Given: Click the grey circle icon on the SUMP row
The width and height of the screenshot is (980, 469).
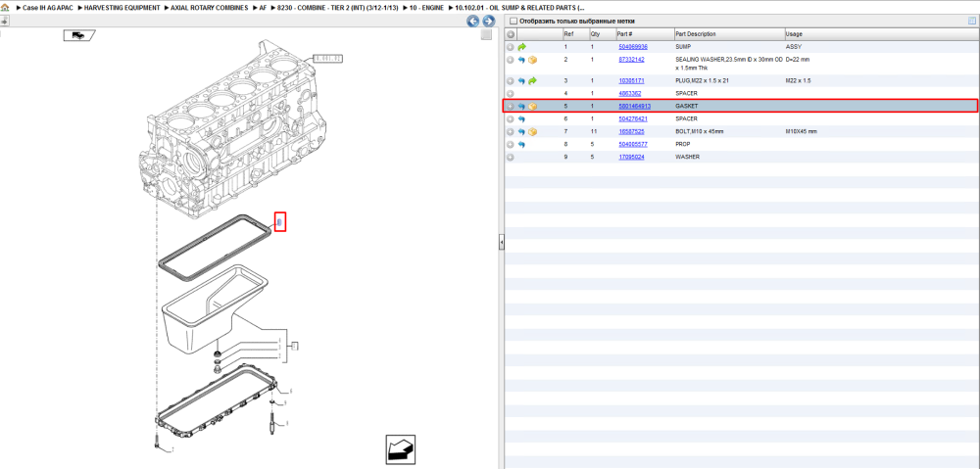Looking at the screenshot, I should tap(511, 47).
